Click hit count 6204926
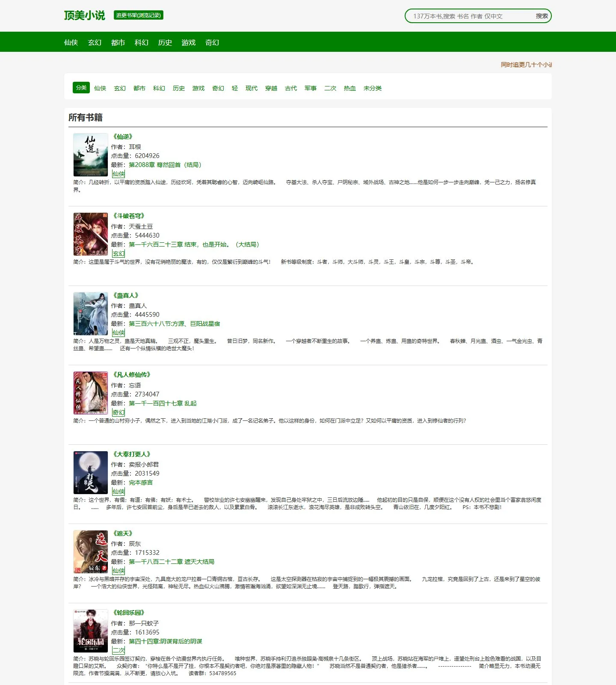This screenshot has width=616, height=685. point(147,156)
